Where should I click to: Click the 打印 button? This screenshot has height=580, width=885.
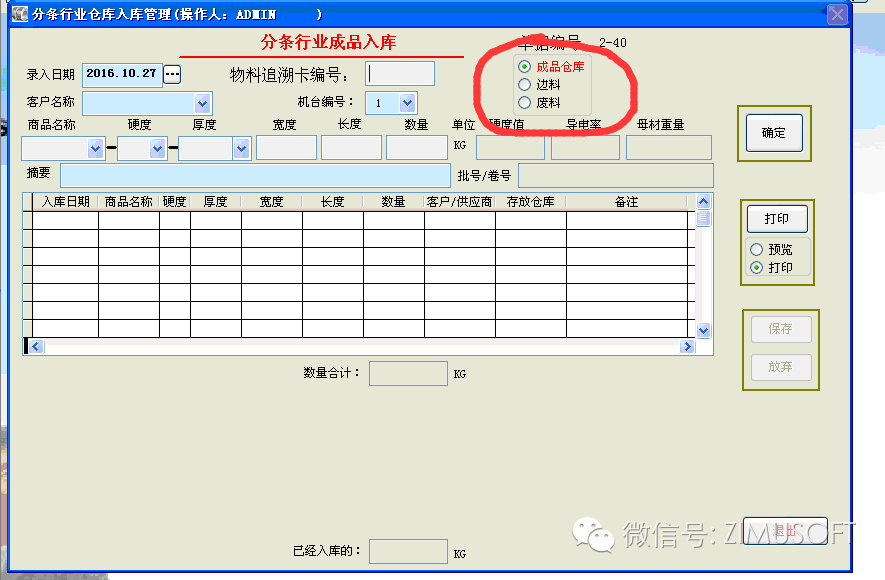(x=776, y=219)
